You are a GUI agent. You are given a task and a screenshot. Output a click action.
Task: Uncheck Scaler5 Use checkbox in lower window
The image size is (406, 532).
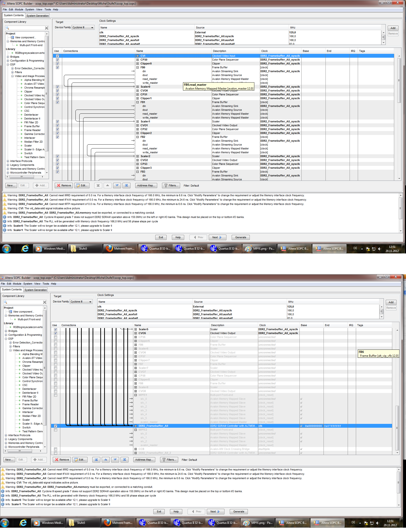click(x=56, y=329)
